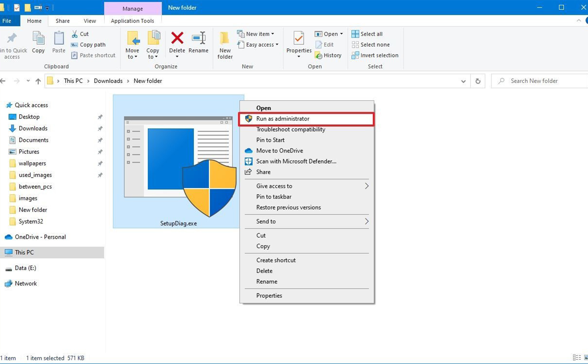Open System32 folder in sidebar
This screenshot has width=588, height=364.
pyautogui.click(x=31, y=221)
